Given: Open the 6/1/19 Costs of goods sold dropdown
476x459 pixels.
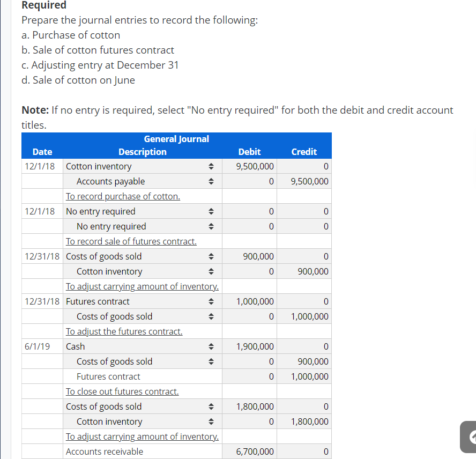Looking at the screenshot, I should coord(211,361).
